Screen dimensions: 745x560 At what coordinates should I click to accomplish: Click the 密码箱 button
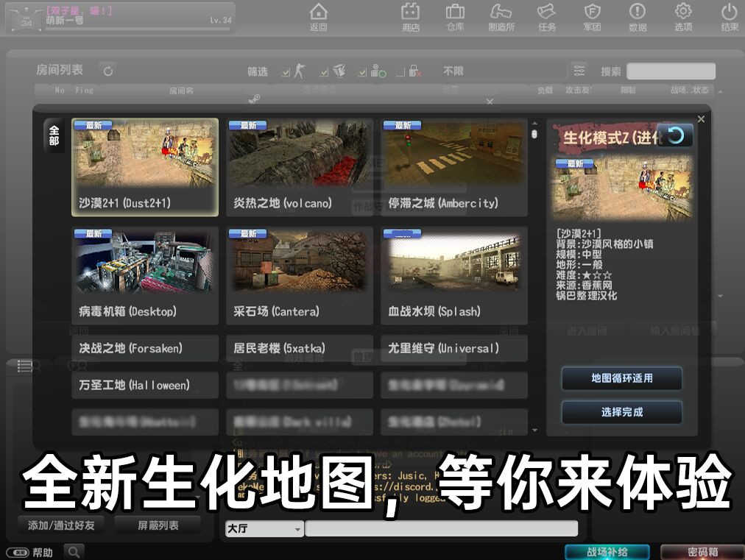(702, 552)
